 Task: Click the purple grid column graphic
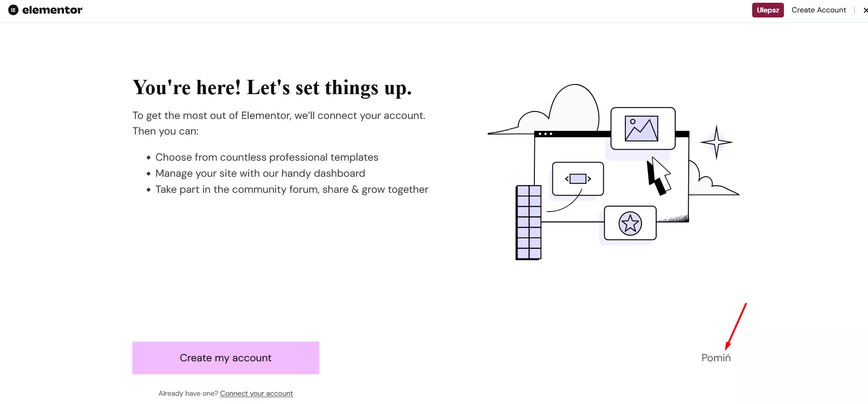pos(528,222)
